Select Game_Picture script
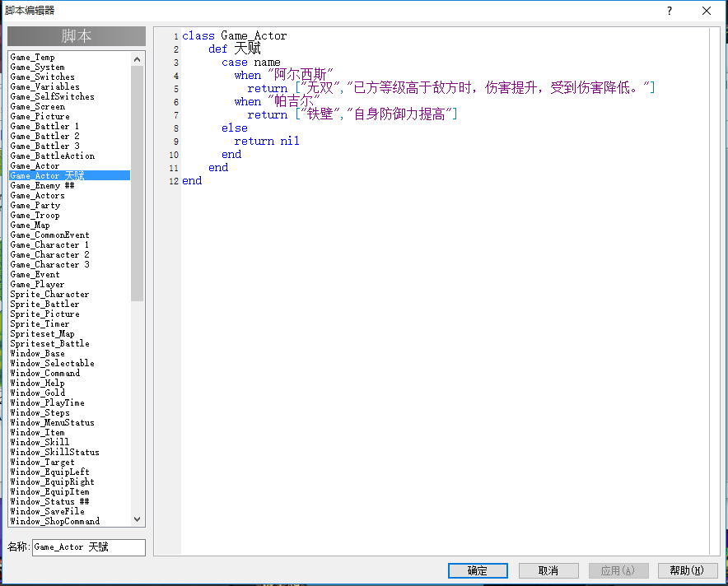Screen dimensions: 728x586 tap(70, 116)
